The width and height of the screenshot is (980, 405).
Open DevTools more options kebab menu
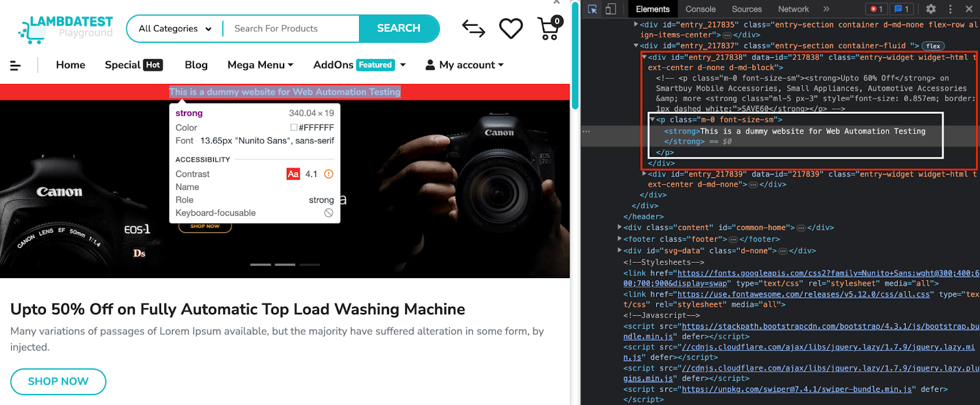950,9
